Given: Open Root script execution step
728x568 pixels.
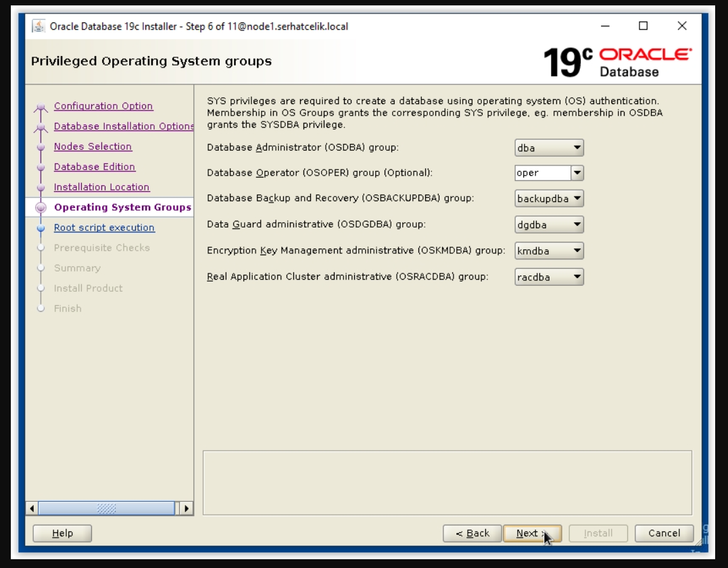Looking at the screenshot, I should click(104, 228).
